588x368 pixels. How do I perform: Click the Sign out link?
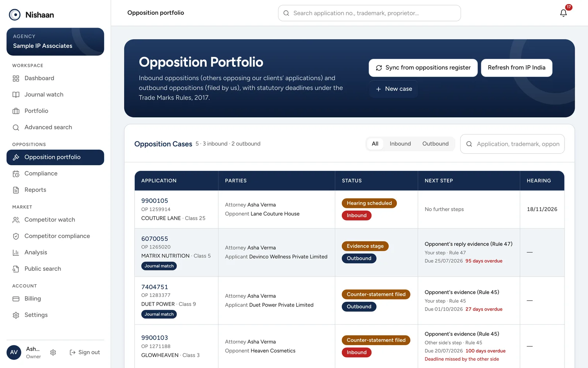point(85,353)
